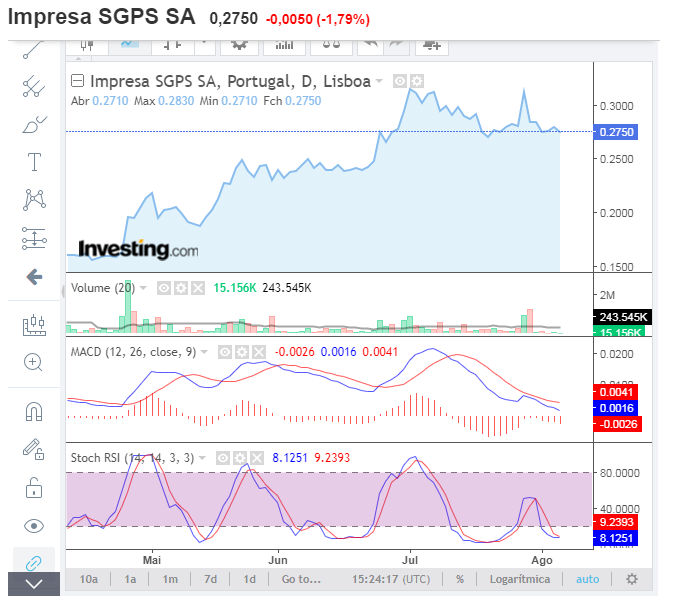Click the back arrow in sidebar
The width and height of the screenshot is (675, 597).
[34, 276]
